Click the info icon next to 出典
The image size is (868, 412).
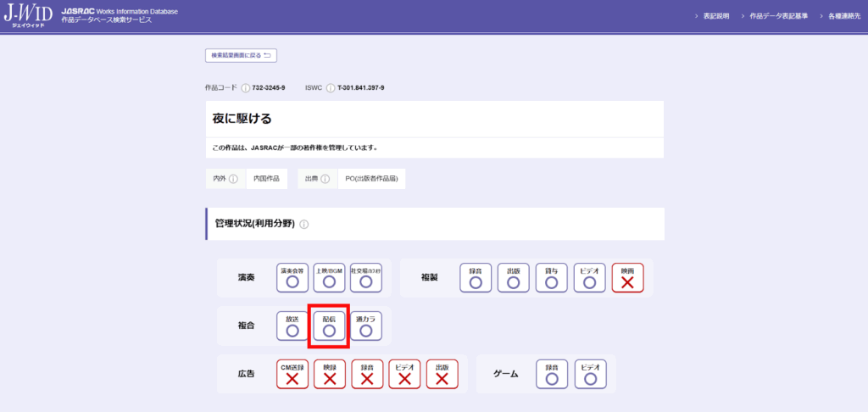coord(325,179)
